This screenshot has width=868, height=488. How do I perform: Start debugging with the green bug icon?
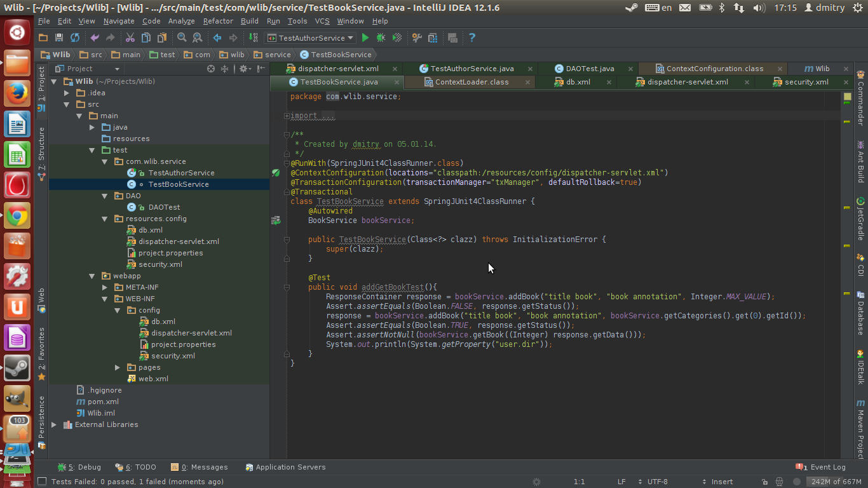pyautogui.click(x=381, y=38)
